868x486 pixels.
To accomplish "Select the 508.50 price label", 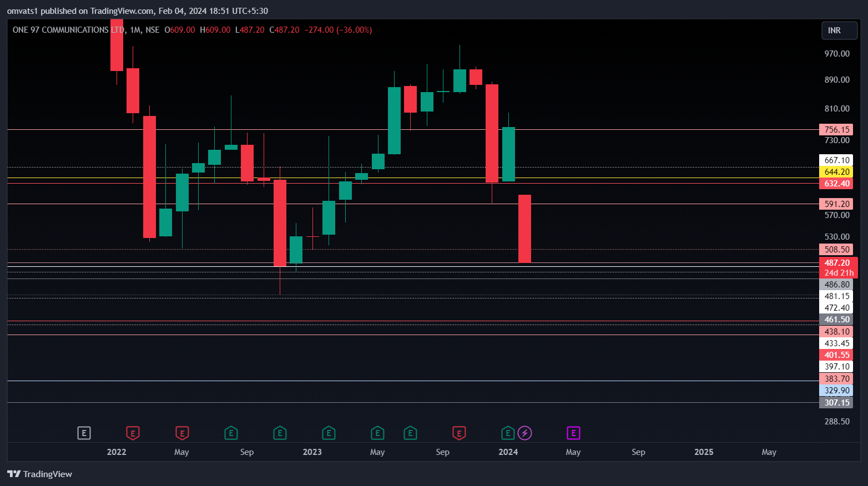I will click(x=836, y=250).
